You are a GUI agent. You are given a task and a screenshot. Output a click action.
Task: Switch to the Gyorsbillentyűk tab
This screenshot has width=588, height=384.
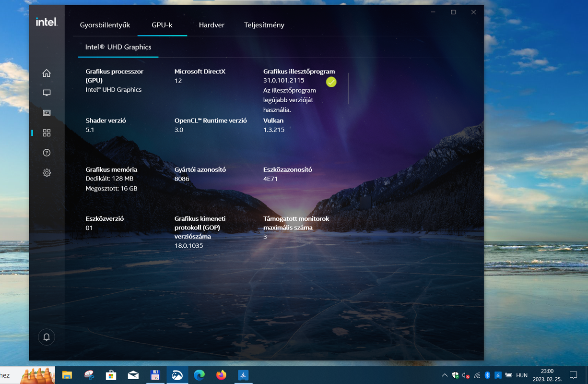105,25
